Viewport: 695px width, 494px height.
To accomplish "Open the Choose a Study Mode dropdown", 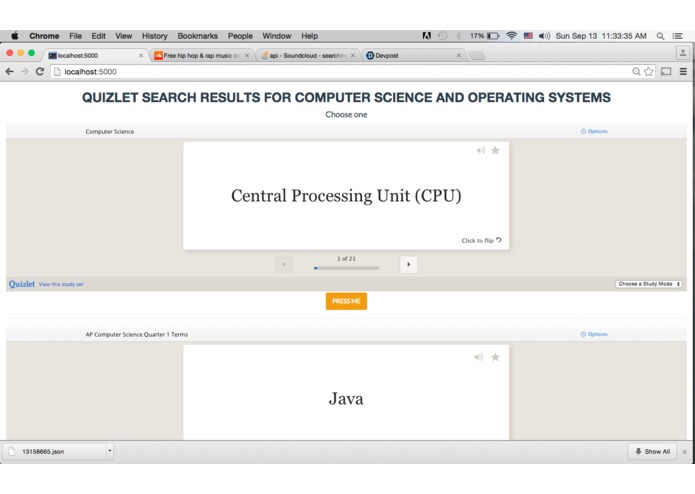I will click(x=648, y=284).
